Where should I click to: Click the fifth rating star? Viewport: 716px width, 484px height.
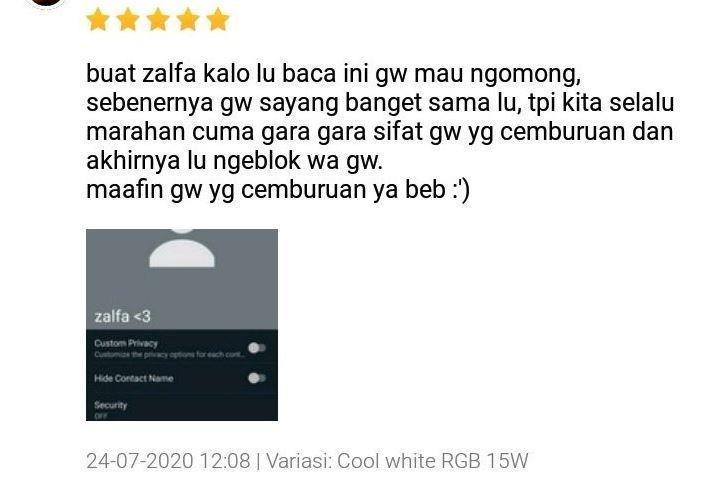click(x=218, y=20)
